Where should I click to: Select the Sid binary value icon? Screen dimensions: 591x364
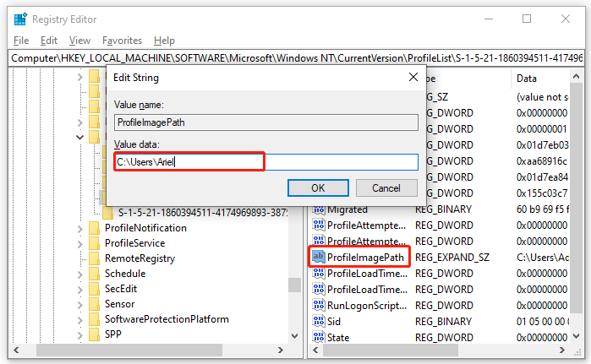pyautogui.click(x=319, y=321)
